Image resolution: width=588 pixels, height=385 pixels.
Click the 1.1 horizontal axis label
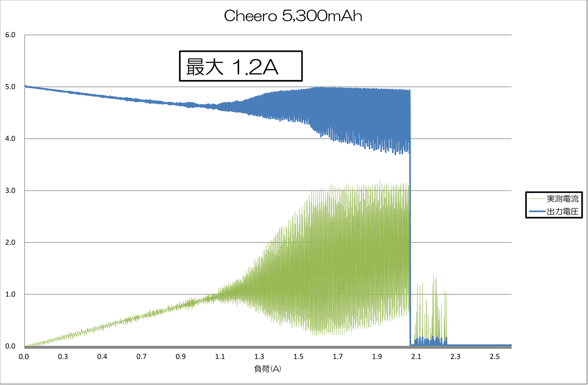coord(220,356)
